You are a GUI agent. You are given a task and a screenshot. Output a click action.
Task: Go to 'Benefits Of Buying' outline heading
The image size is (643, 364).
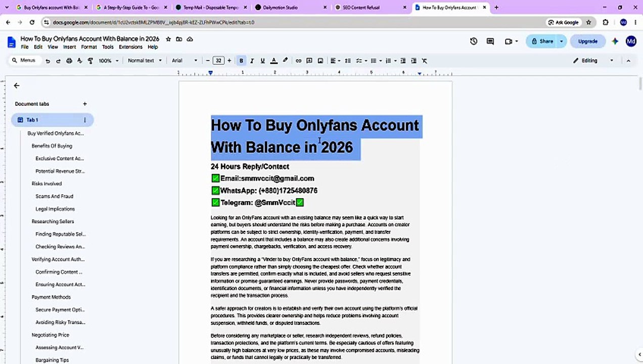click(52, 146)
